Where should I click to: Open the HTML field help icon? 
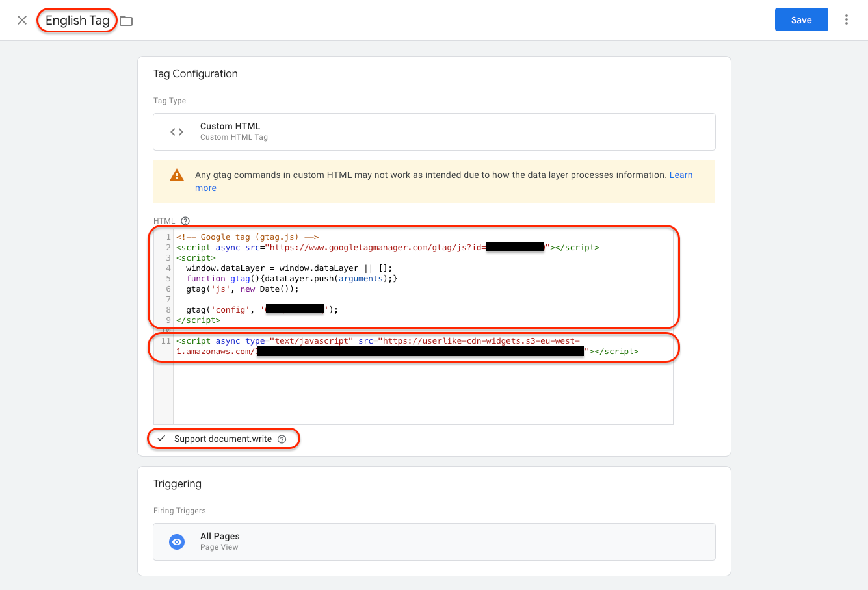tap(185, 221)
